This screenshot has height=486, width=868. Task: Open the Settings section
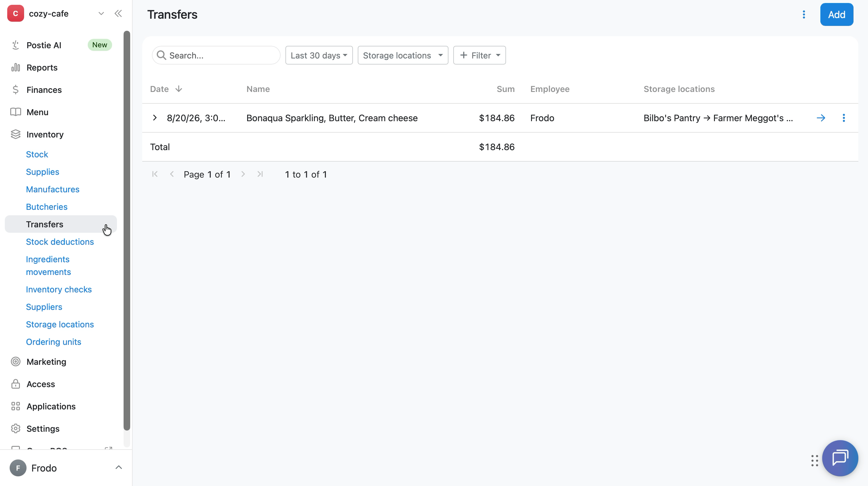click(43, 428)
